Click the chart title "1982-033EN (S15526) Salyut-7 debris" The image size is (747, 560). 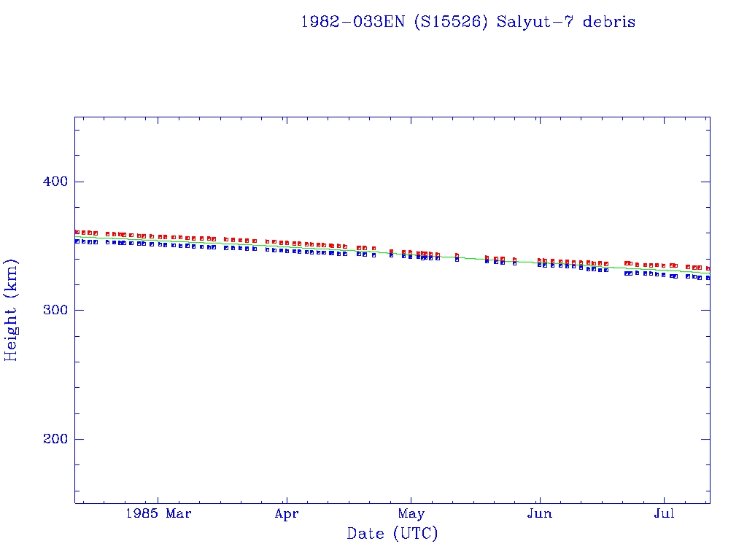tap(468, 22)
